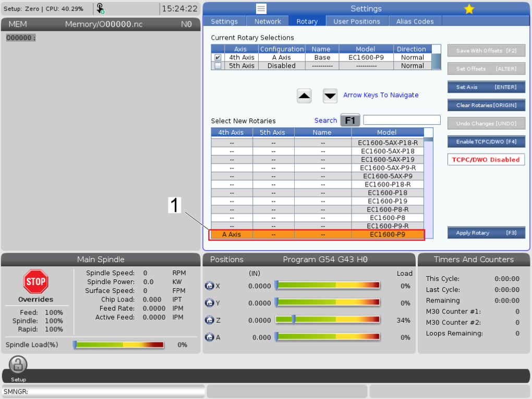The height and width of the screenshot is (399, 532).
Task: Select the EC1600-P19 model row
Action: point(318,201)
